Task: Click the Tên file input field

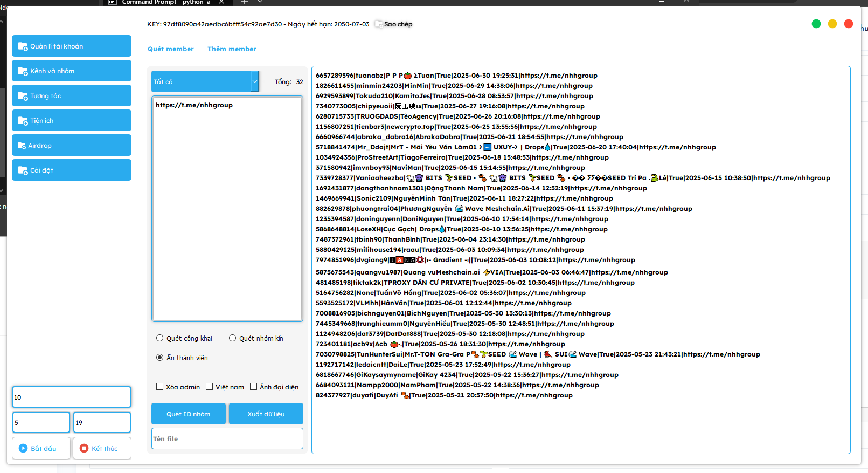Action: tap(227, 438)
